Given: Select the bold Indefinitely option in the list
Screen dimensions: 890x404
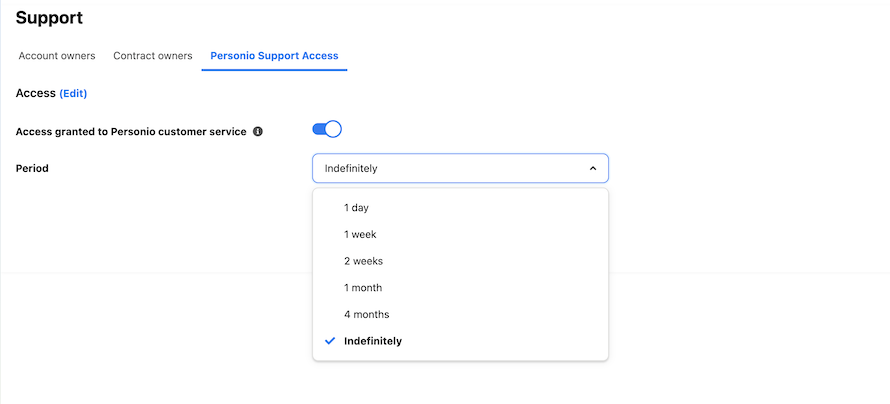Looking at the screenshot, I should 460,341.
